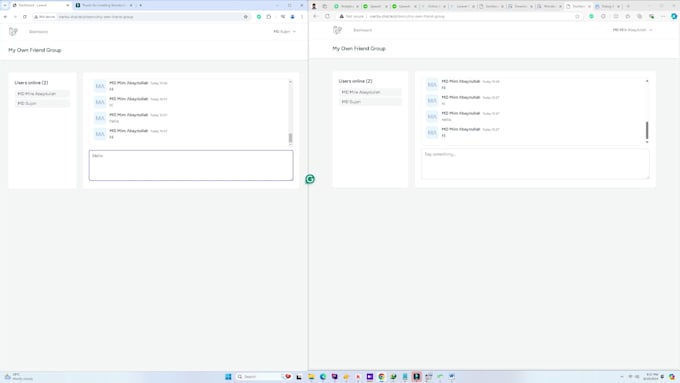Open Dashboard link in left Chrome window
Viewport: 680px width, 383px height.
(39, 32)
